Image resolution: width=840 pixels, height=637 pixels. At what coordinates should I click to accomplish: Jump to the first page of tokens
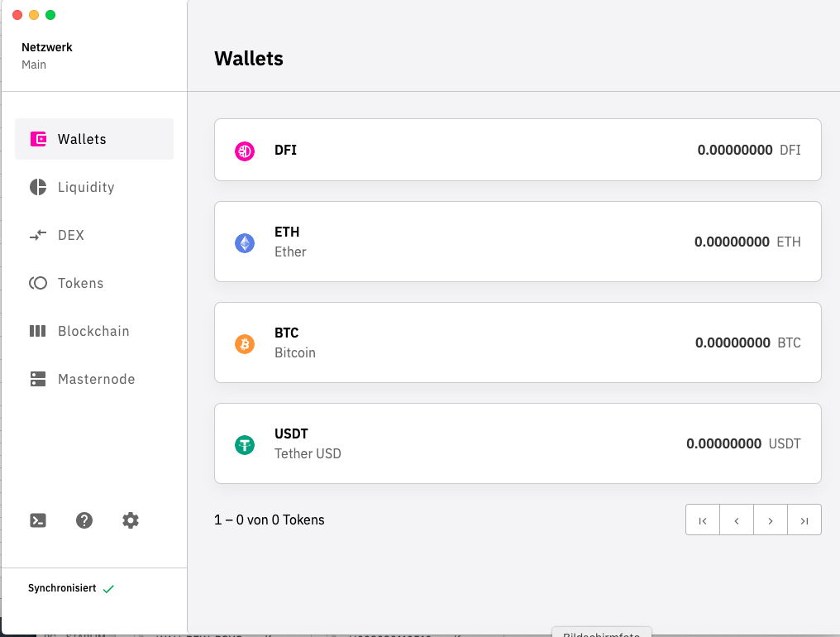tap(703, 520)
